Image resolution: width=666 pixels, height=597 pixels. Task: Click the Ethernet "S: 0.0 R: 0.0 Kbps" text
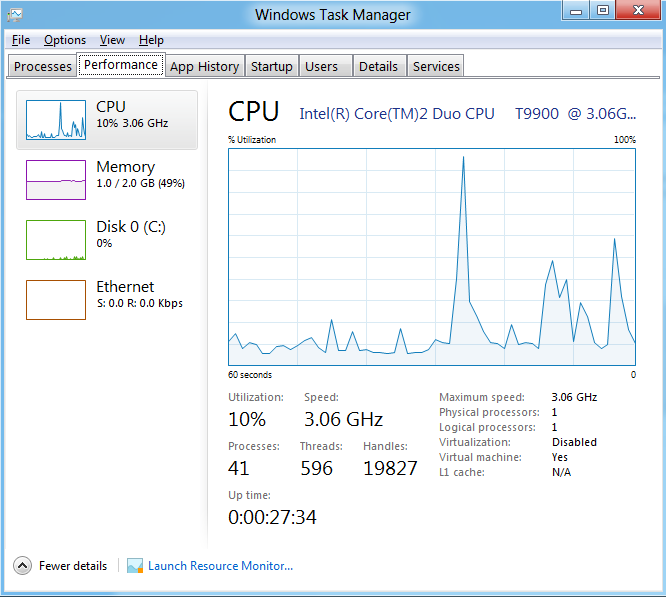140,303
